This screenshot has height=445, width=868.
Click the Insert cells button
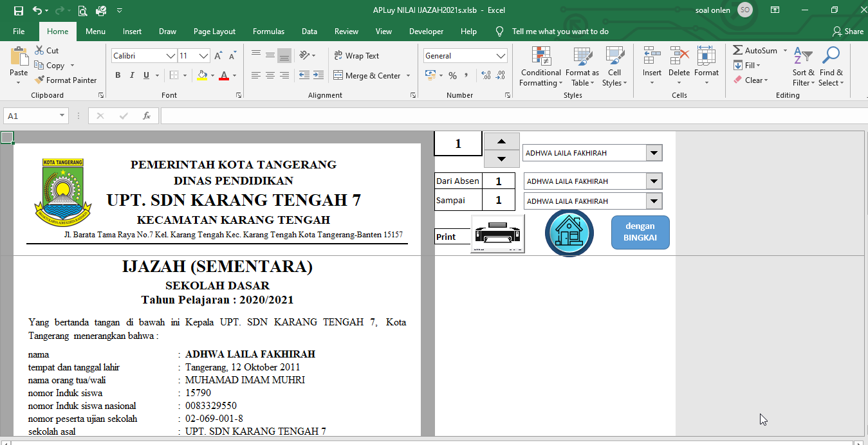coord(652,67)
